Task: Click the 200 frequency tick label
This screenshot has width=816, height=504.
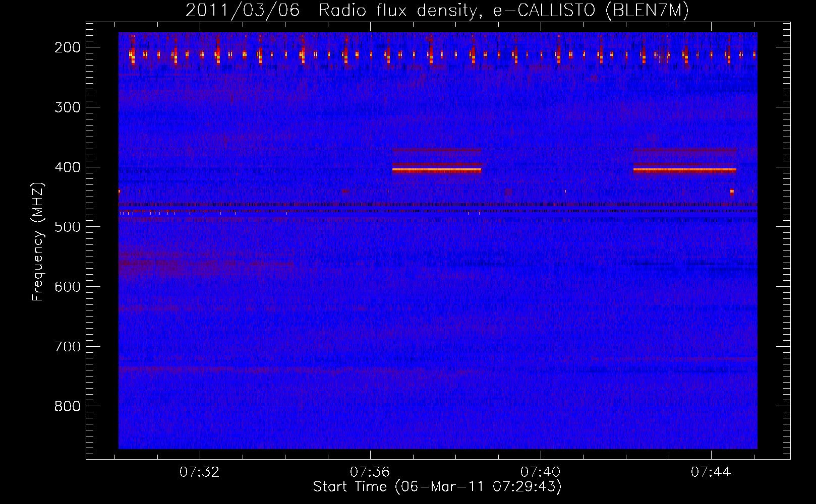Action: coord(68,47)
